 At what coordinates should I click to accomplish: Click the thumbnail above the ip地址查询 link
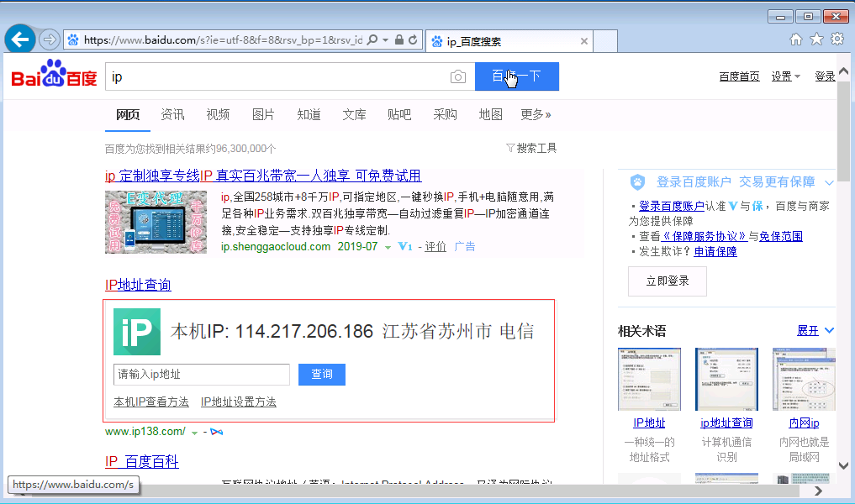(x=727, y=379)
